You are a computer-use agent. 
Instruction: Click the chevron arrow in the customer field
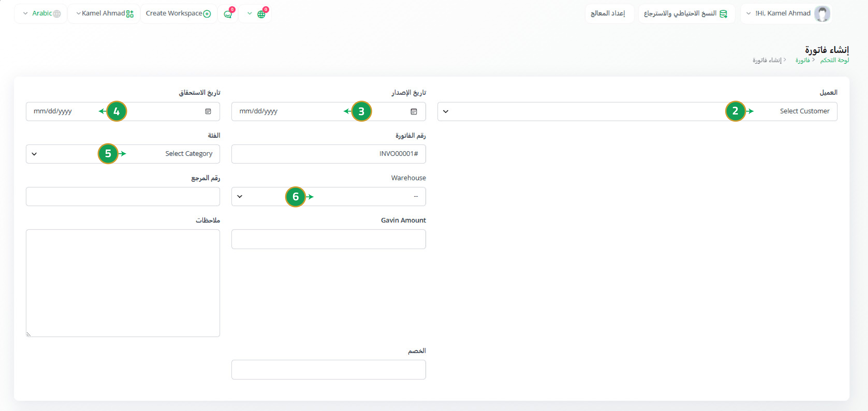pyautogui.click(x=446, y=112)
